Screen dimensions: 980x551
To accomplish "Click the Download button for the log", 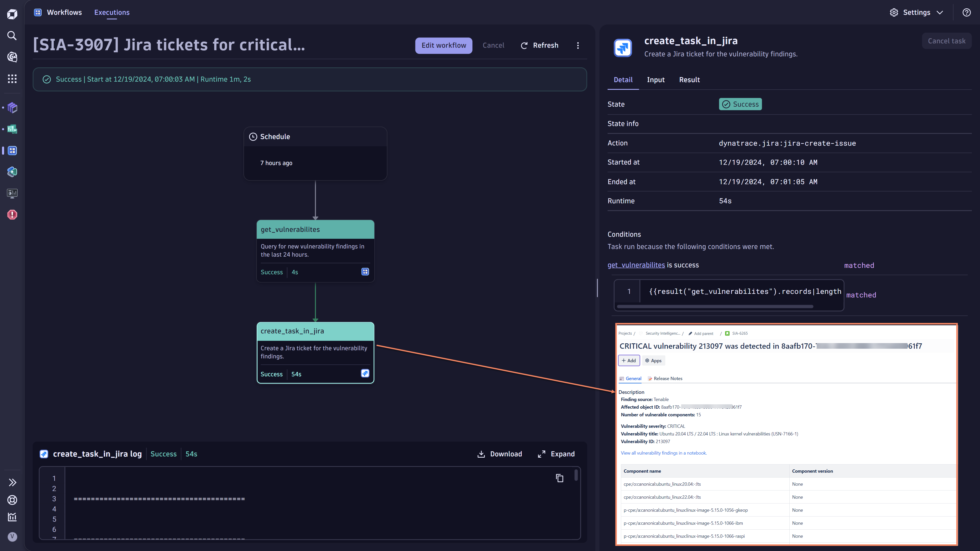I will (x=499, y=454).
